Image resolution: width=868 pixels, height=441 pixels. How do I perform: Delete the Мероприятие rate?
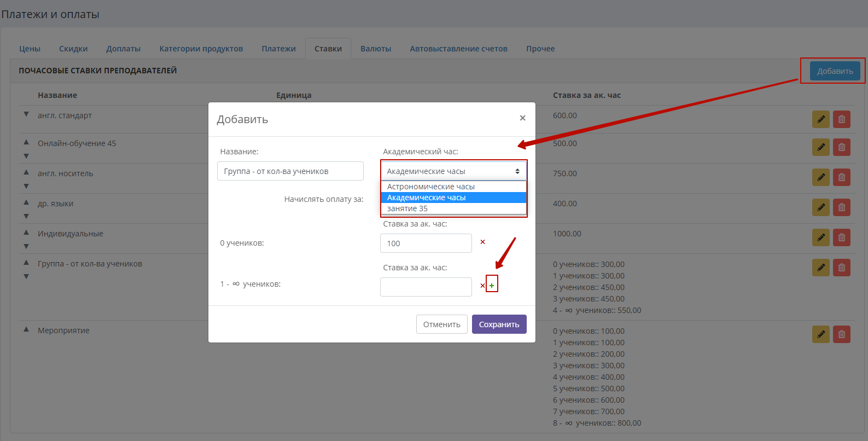pos(842,334)
